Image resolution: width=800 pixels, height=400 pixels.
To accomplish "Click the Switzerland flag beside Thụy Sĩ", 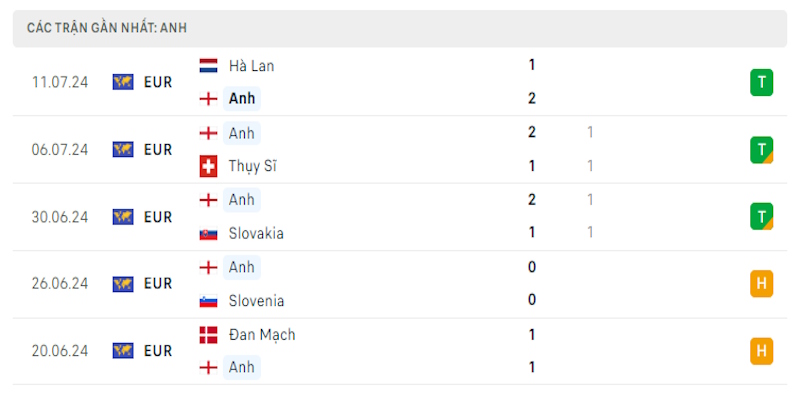I will pos(208,166).
